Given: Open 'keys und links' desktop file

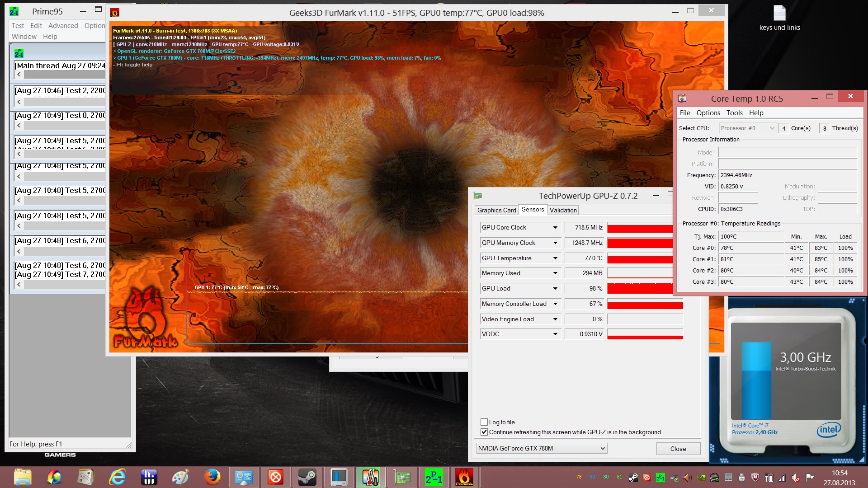Looking at the screenshot, I should (779, 18).
